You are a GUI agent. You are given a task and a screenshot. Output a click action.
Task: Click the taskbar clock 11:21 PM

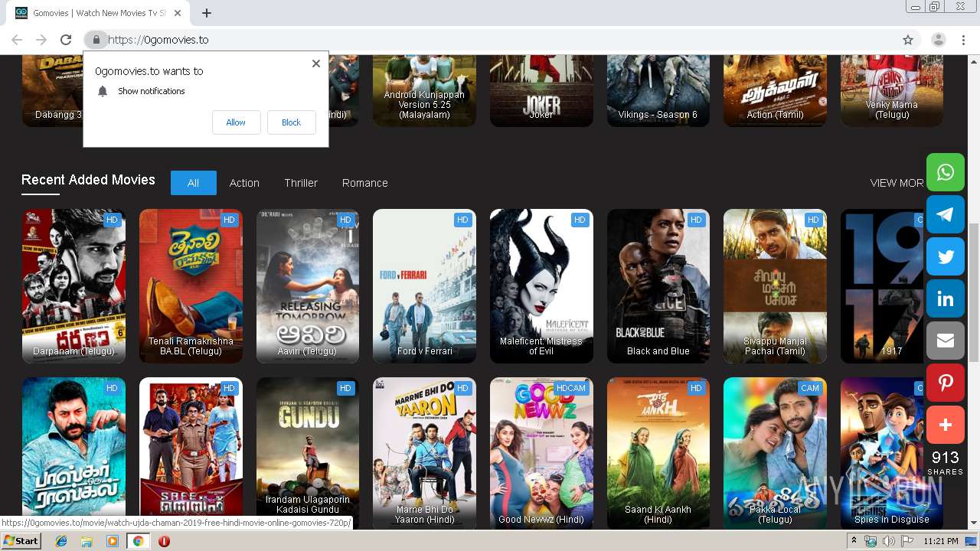940,541
